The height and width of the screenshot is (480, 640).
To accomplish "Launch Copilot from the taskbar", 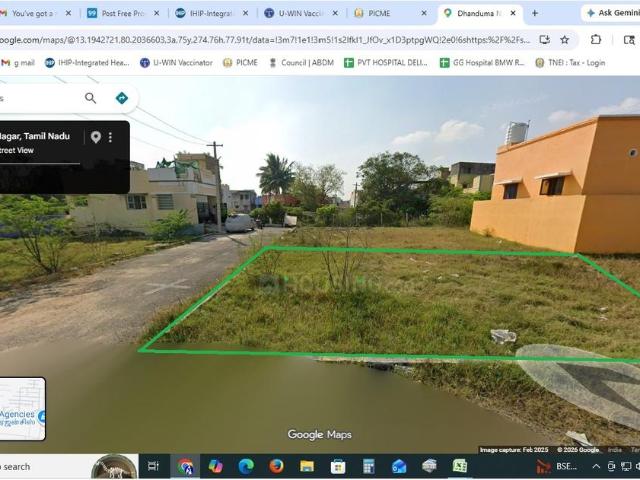I will (216, 466).
